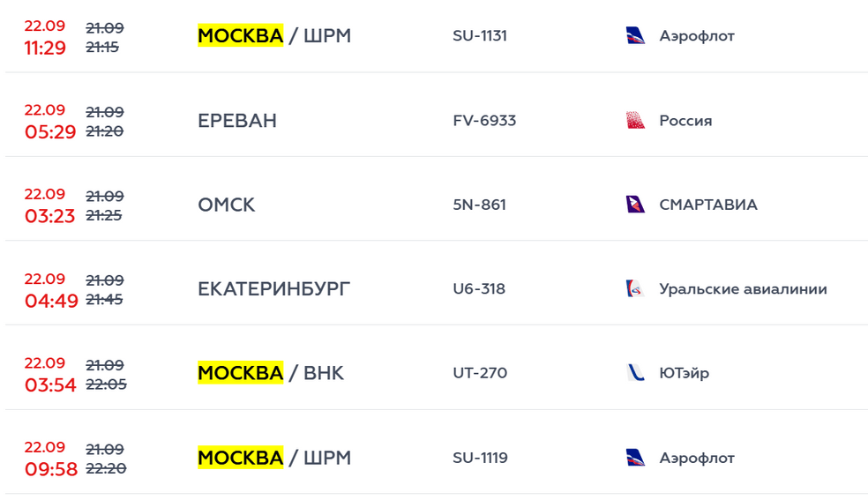The image size is (868, 500).
Task: Click destination ОМСК
Action: click(227, 205)
